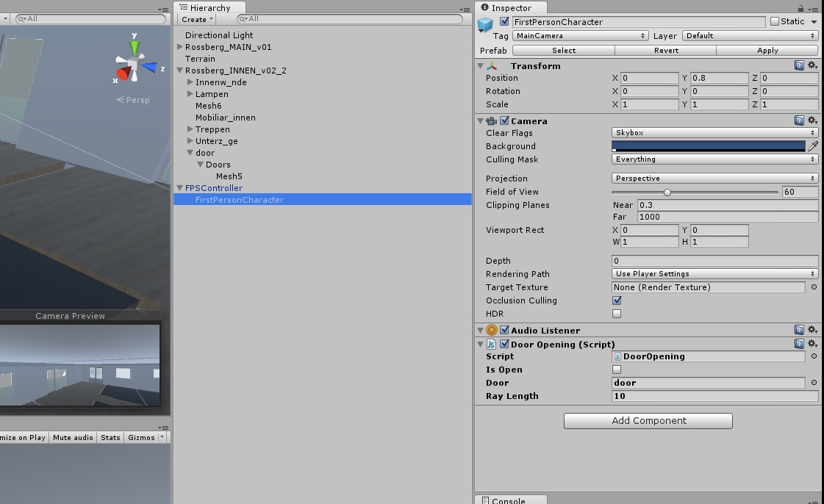
Task: Click the Door field object picker circle icon
Action: [814, 383]
